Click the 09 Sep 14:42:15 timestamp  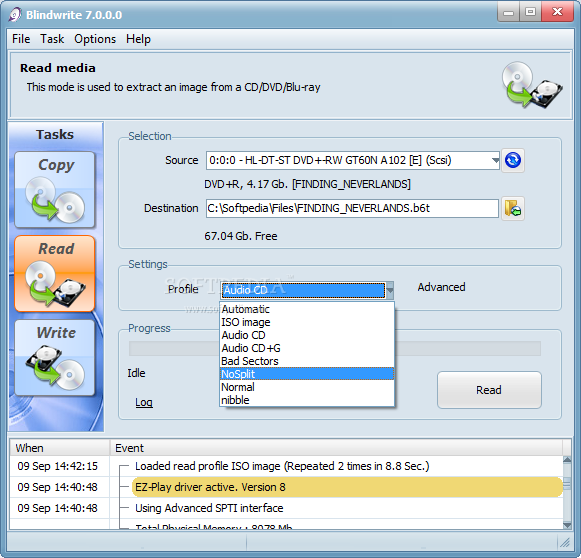(x=57, y=466)
